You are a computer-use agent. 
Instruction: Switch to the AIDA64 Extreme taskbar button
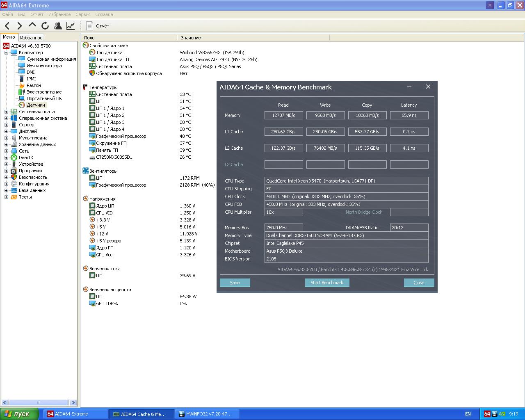tap(76, 414)
